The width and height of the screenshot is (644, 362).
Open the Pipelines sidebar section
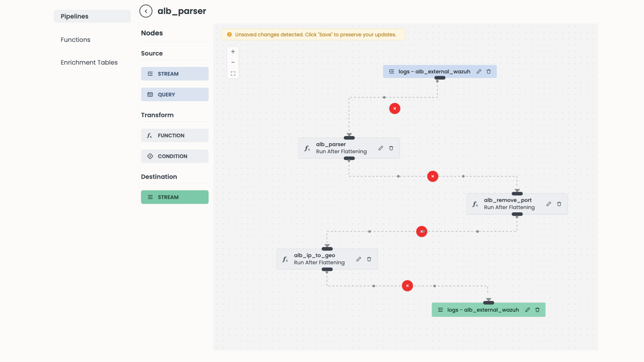click(x=92, y=16)
